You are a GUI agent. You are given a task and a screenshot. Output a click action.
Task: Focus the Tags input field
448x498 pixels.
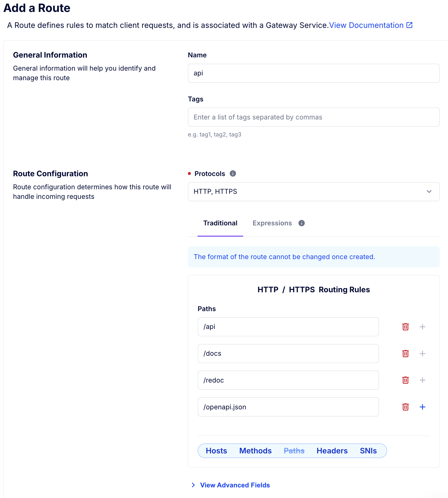tap(313, 117)
